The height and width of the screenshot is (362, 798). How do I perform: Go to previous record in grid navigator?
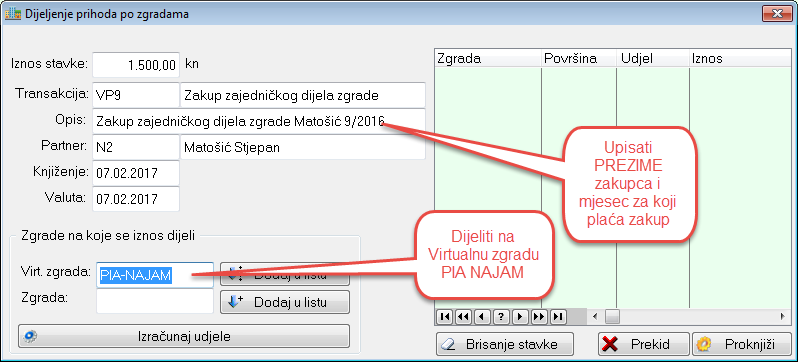(482, 317)
